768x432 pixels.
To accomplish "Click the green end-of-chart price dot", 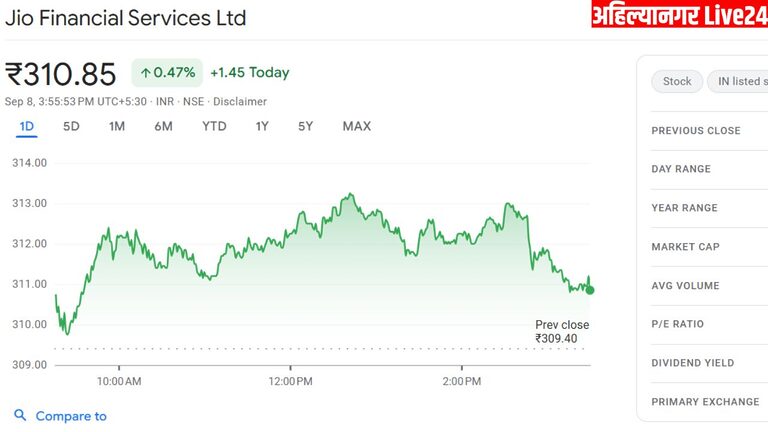I will 590,290.
